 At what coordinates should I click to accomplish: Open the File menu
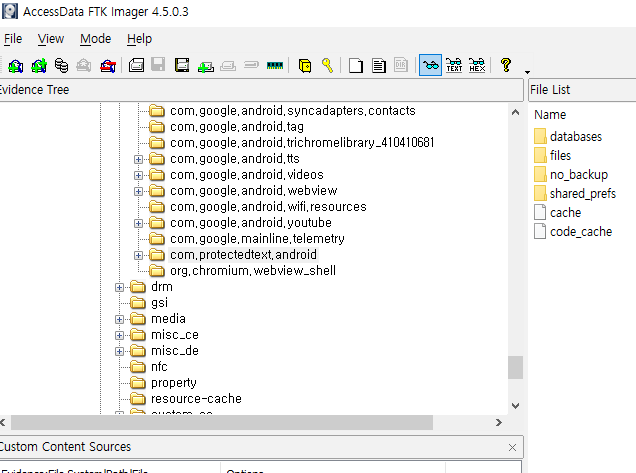pos(13,39)
